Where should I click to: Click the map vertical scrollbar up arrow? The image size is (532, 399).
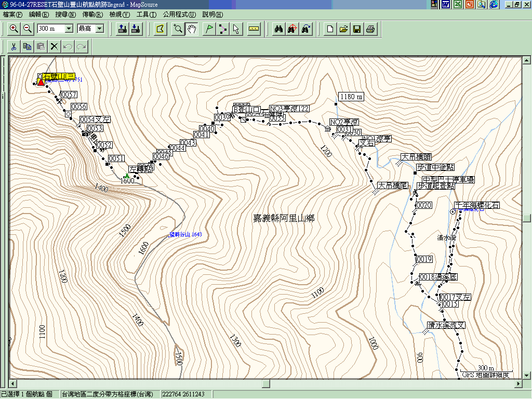[527, 60]
